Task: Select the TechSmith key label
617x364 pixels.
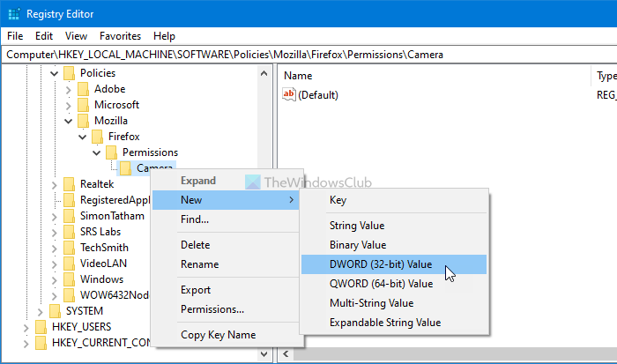Action: (x=104, y=248)
